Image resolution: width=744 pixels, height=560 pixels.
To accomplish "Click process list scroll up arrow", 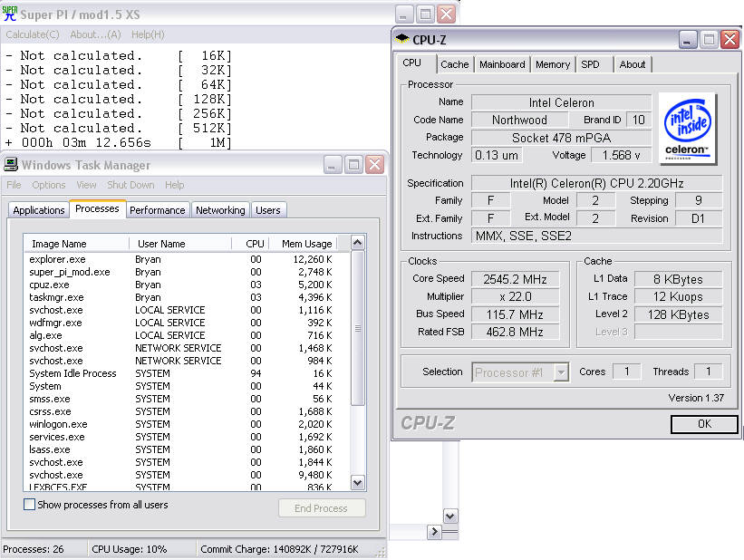I will [358, 243].
